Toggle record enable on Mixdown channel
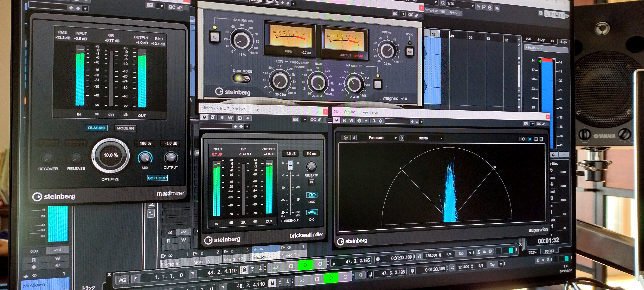The width and height of the screenshot is (644, 290). pyautogui.click(x=34, y=267)
